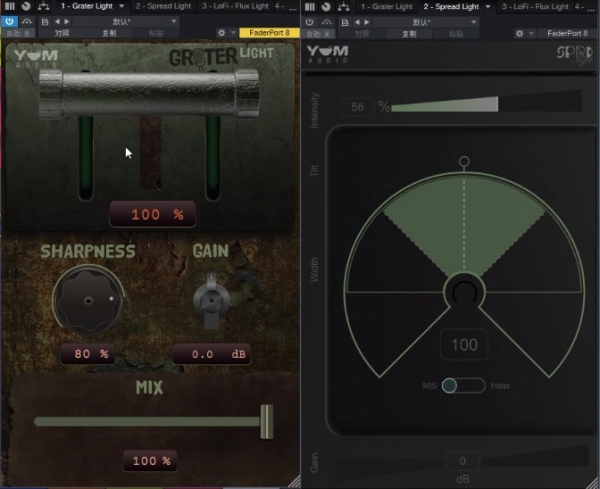600x489 pixels.
Task: Toggle the bypass-curve icon in Spread Light window
Action: 327,22
